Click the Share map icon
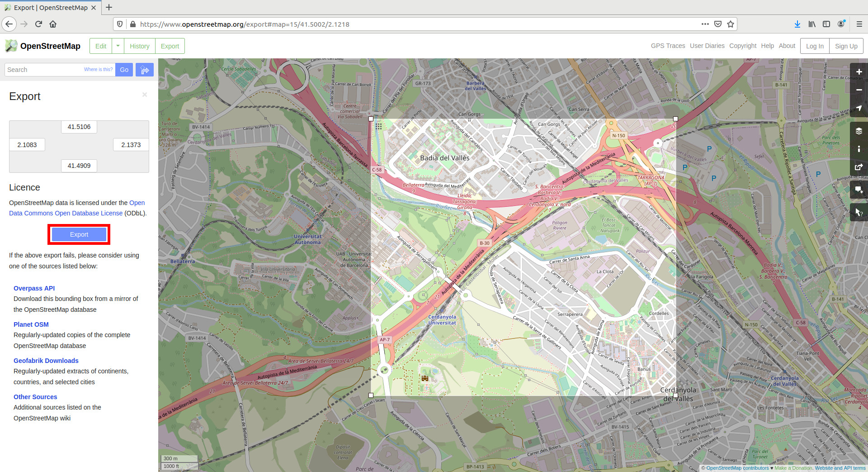 point(859,167)
